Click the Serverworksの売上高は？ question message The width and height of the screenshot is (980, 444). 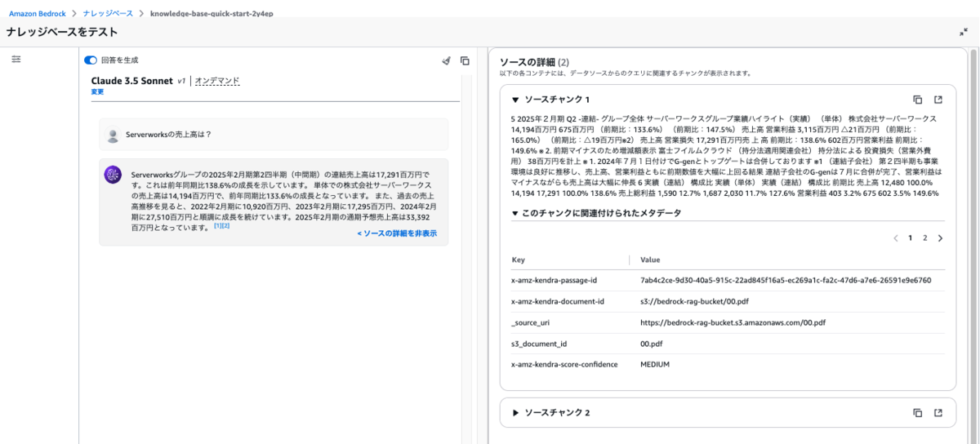[x=274, y=135]
